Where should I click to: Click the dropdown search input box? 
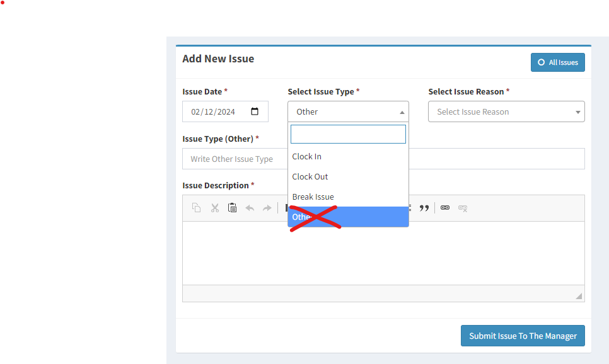coord(348,134)
